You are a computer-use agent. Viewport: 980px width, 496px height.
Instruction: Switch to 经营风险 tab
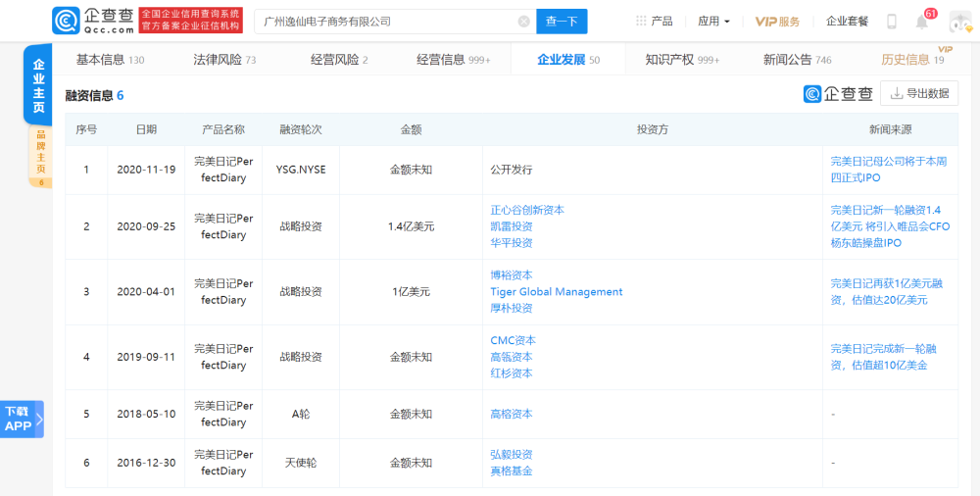pyautogui.click(x=339, y=60)
